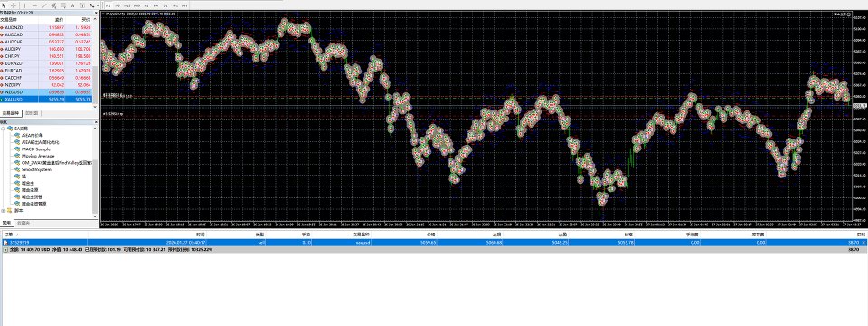
Task: Click the sell order stop-loss value 5060.68
Action: (495, 243)
